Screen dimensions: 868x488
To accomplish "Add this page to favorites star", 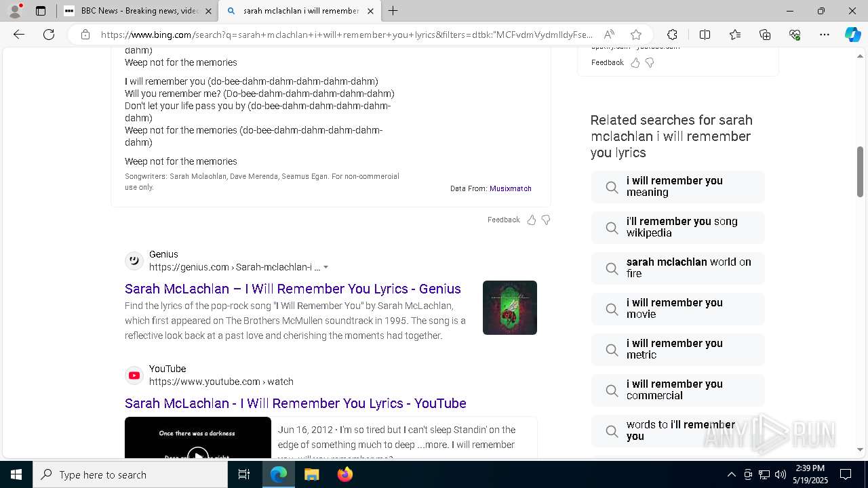I will [635, 35].
